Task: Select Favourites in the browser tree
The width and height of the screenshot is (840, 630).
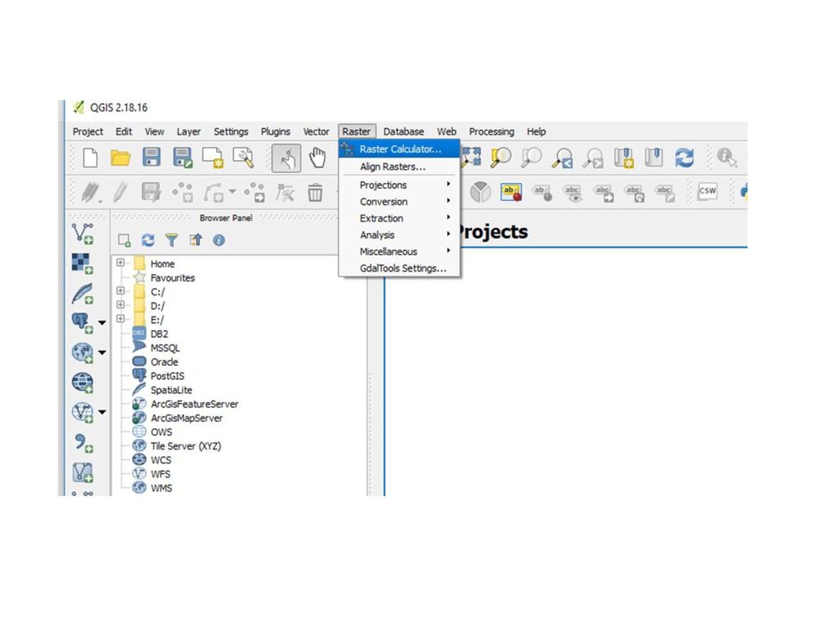Action: click(x=172, y=277)
